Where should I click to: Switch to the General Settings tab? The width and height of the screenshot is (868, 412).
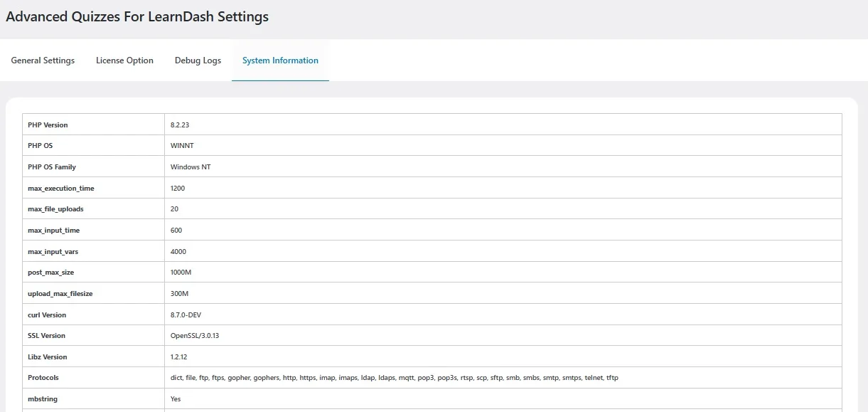[43, 60]
